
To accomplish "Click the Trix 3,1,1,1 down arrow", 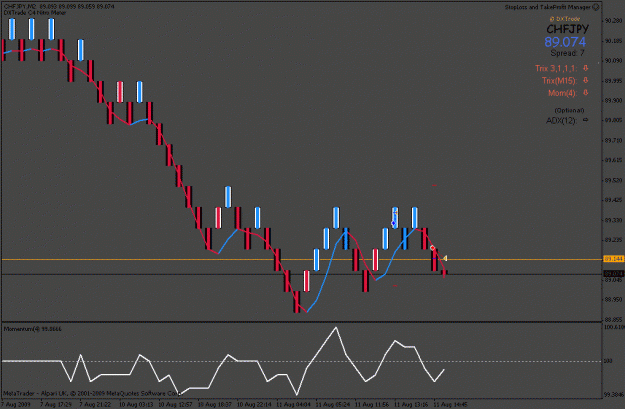I will point(586,68).
